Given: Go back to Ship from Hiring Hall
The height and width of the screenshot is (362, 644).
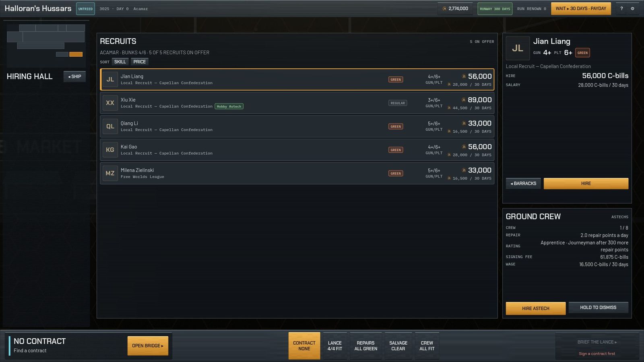Looking at the screenshot, I should point(74,76).
